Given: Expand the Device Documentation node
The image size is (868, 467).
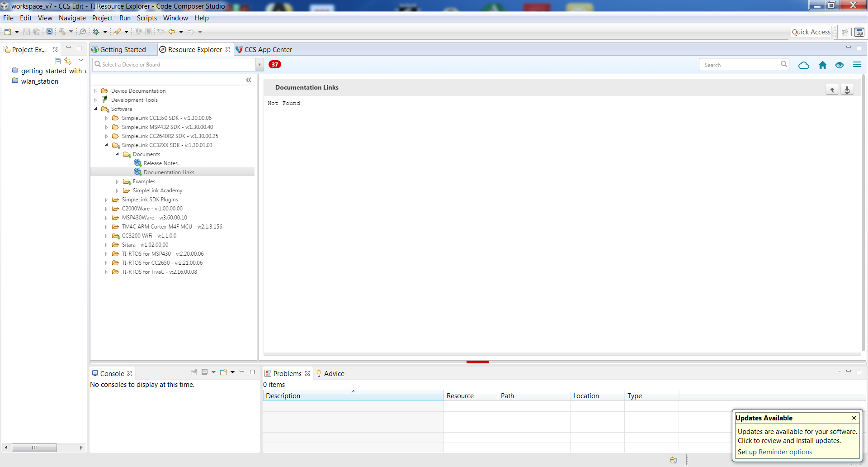Looking at the screenshot, I should tap(96, 91).
